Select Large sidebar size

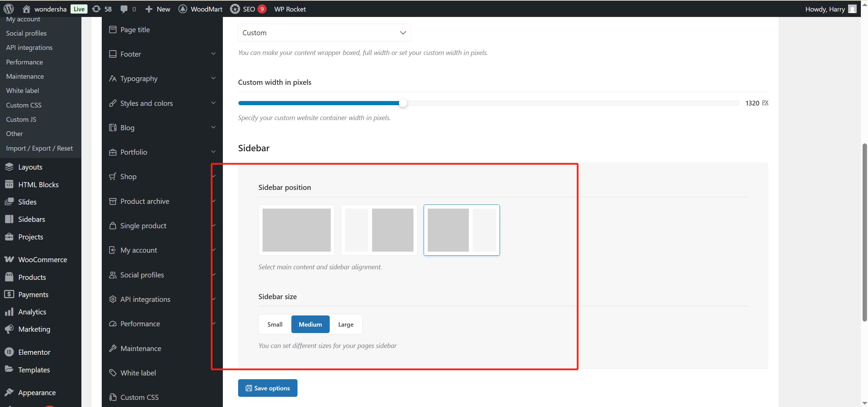[x=346, y=324]
